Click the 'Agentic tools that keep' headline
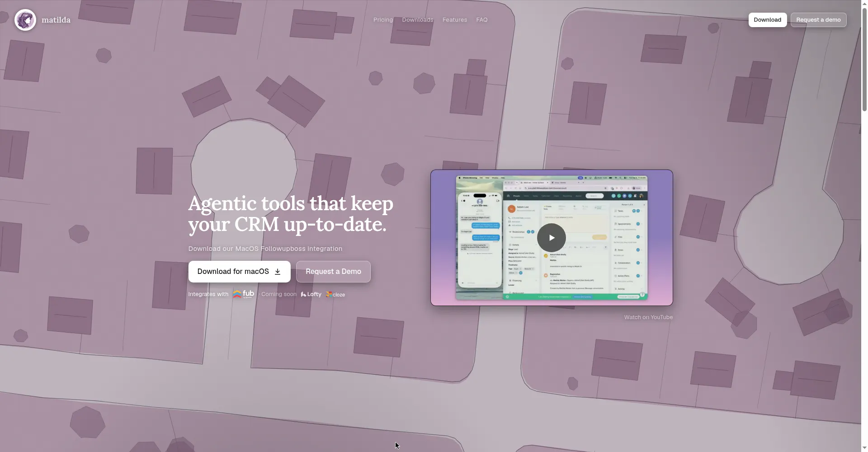 pyautogui.click(x=291, y=203)
